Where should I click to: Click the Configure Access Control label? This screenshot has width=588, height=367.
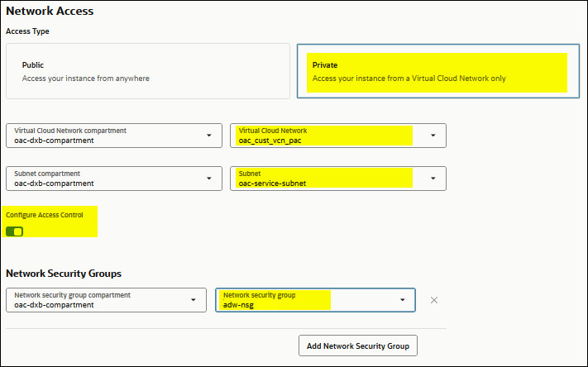45,216
